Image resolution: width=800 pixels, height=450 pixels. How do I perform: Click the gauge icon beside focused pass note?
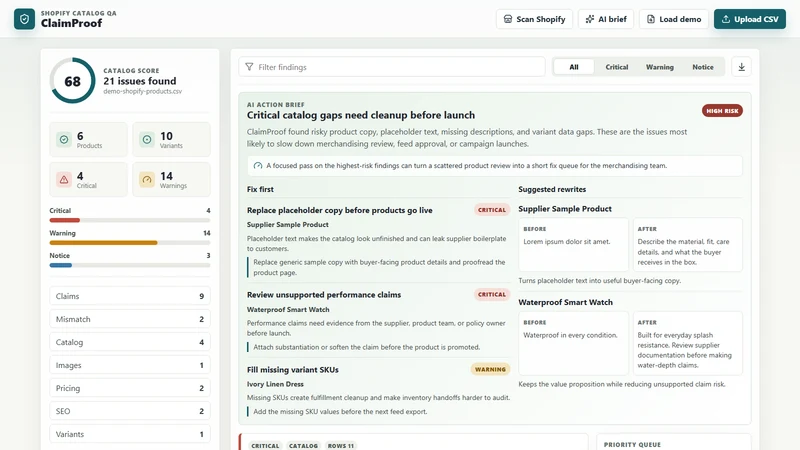[x=258, y=166]
